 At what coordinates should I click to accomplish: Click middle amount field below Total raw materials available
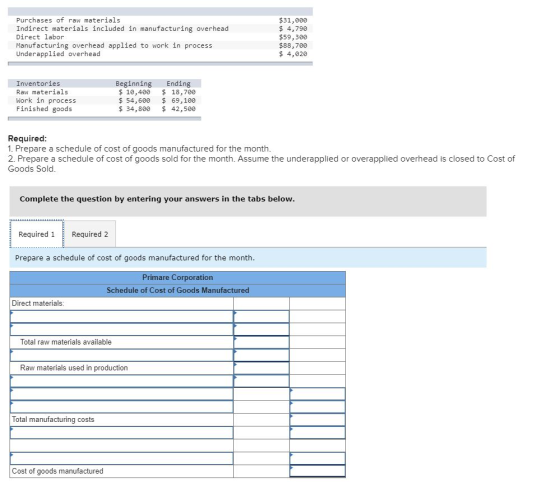pyautogui.click(x=261, y=355)
